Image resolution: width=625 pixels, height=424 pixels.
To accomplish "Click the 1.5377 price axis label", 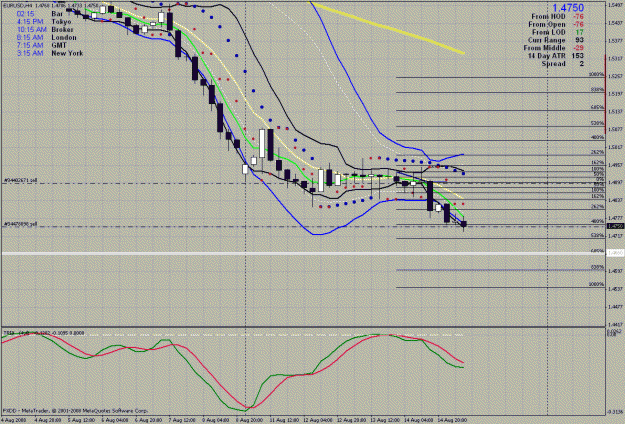I will 616,41.
